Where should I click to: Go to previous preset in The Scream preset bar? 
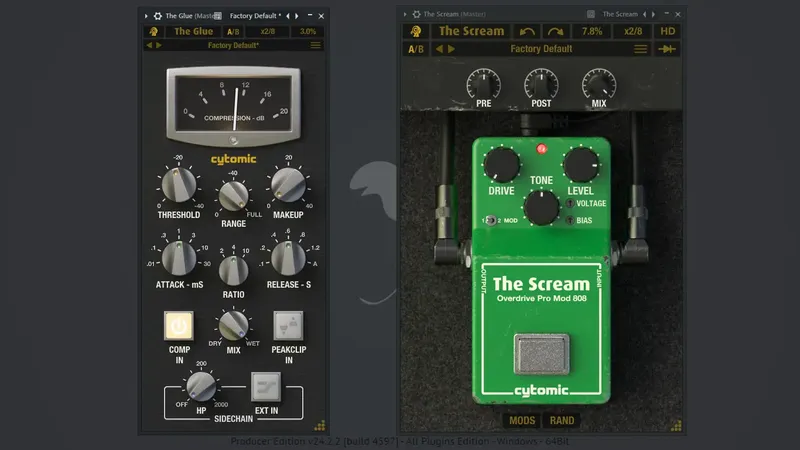[439, 49]
